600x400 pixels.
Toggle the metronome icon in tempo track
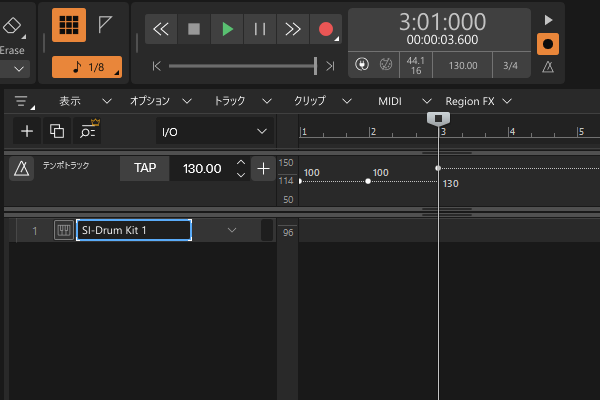21,169
